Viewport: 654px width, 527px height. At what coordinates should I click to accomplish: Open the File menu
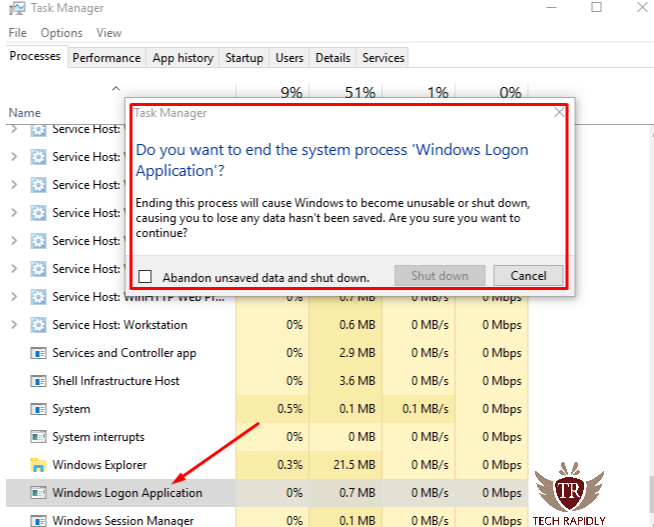(x=18, y=33)
